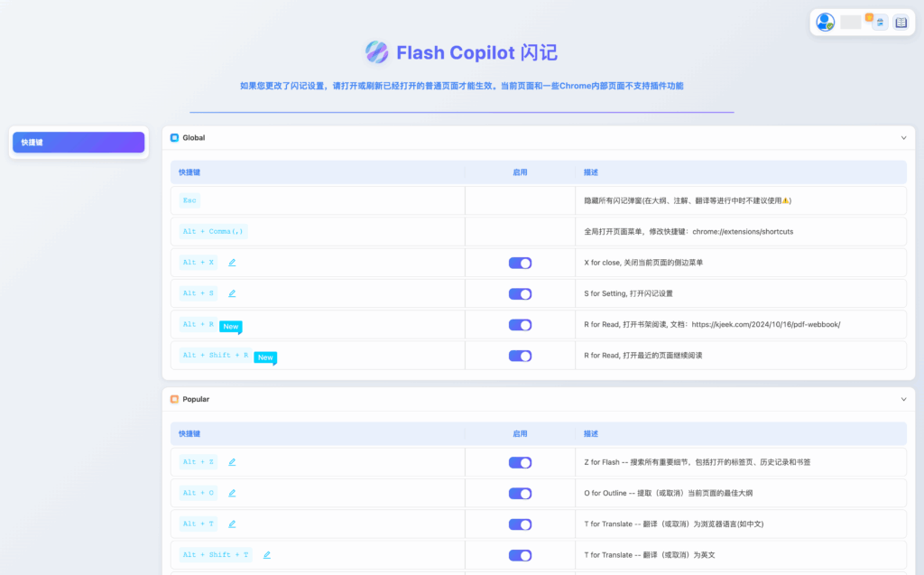Edit the Alt + S shortcut via pencil
The width and height of the screenshot is (924, 575).
pos(232,293)
